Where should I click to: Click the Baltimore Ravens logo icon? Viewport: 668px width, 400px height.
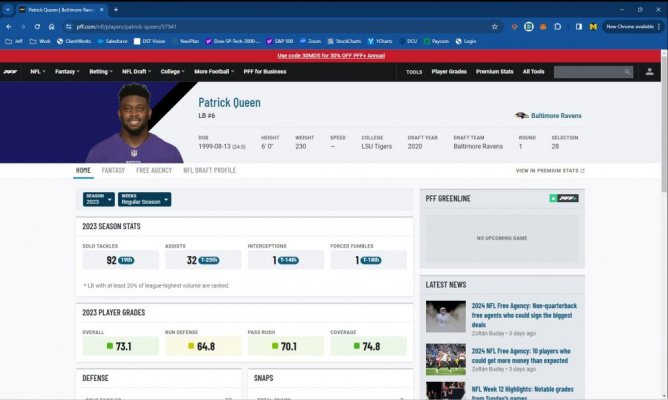[521, 115]
